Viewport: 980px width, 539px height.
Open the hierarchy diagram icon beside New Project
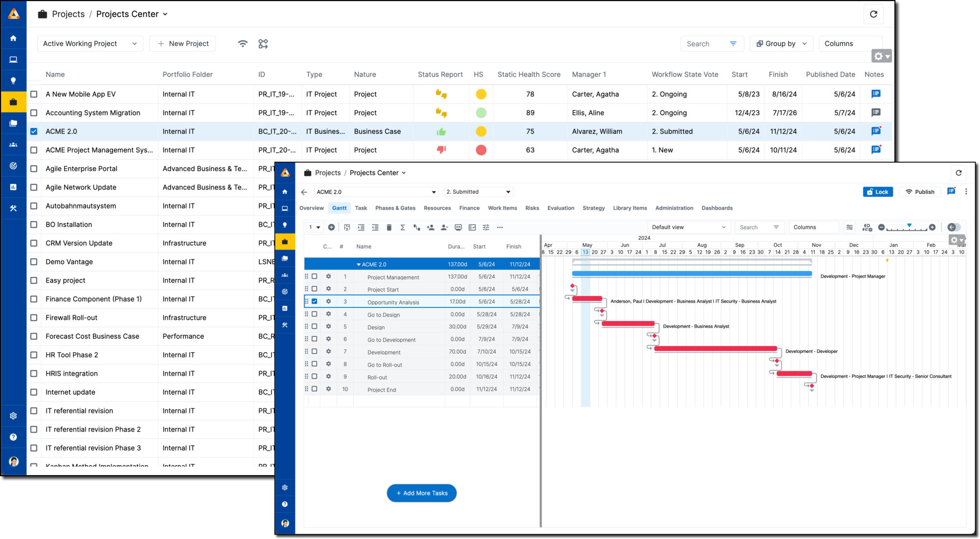tap(263, 44)
